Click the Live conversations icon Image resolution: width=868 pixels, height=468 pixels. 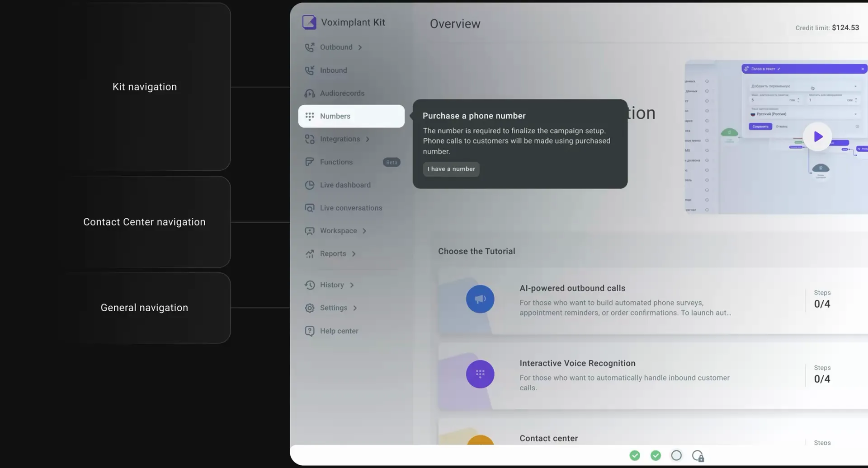[310, 208]
